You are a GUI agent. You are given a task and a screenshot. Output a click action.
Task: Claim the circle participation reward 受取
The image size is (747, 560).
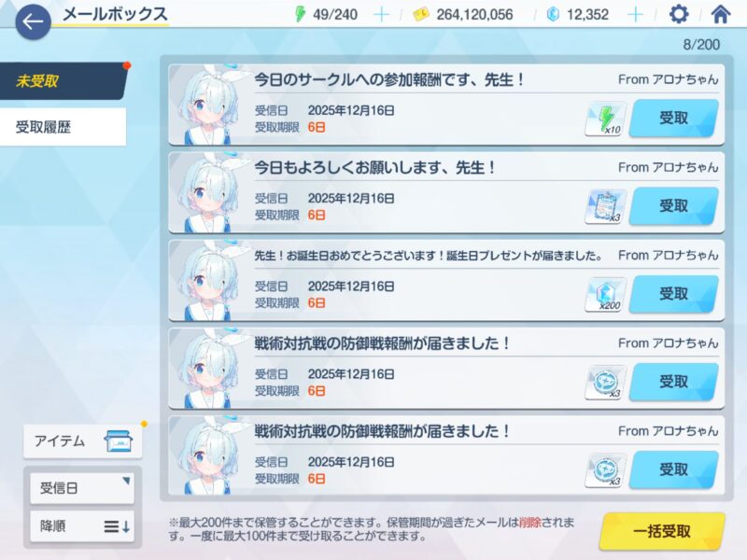[x=673, y=119]
